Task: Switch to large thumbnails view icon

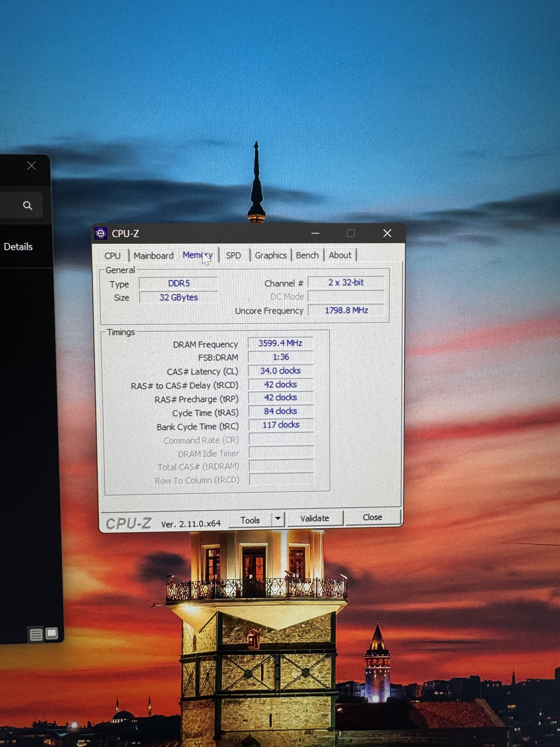Action: [52, 633]
